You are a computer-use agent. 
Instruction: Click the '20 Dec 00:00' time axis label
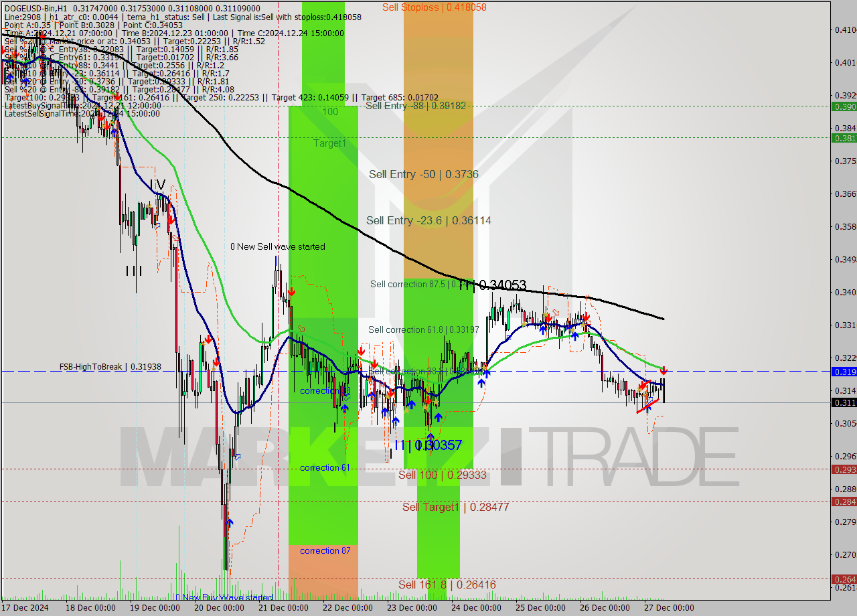(218, 608)
